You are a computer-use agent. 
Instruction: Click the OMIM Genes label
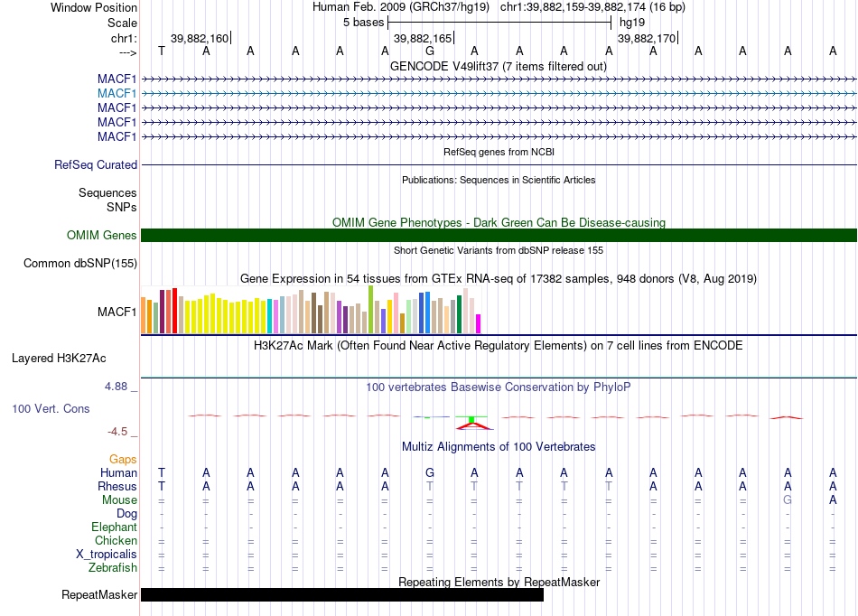click(102, 235)
